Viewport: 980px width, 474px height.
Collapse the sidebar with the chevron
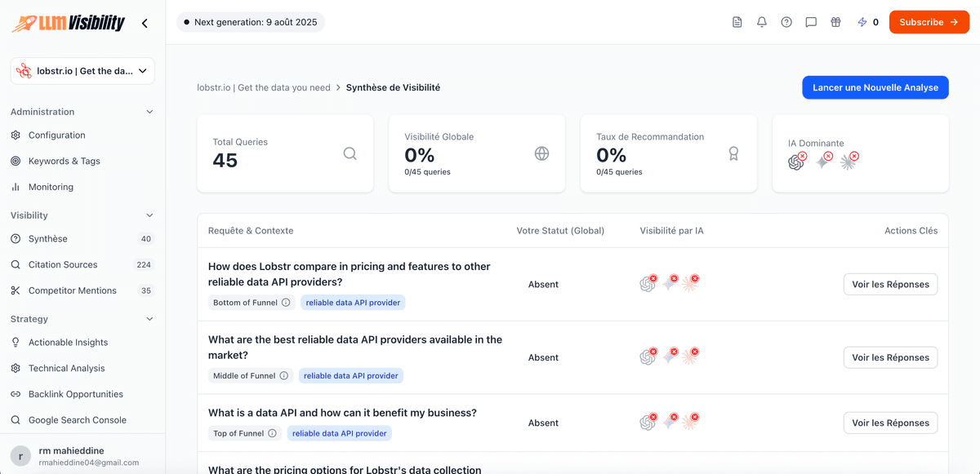pyautogui.click(x=145, y=23)
